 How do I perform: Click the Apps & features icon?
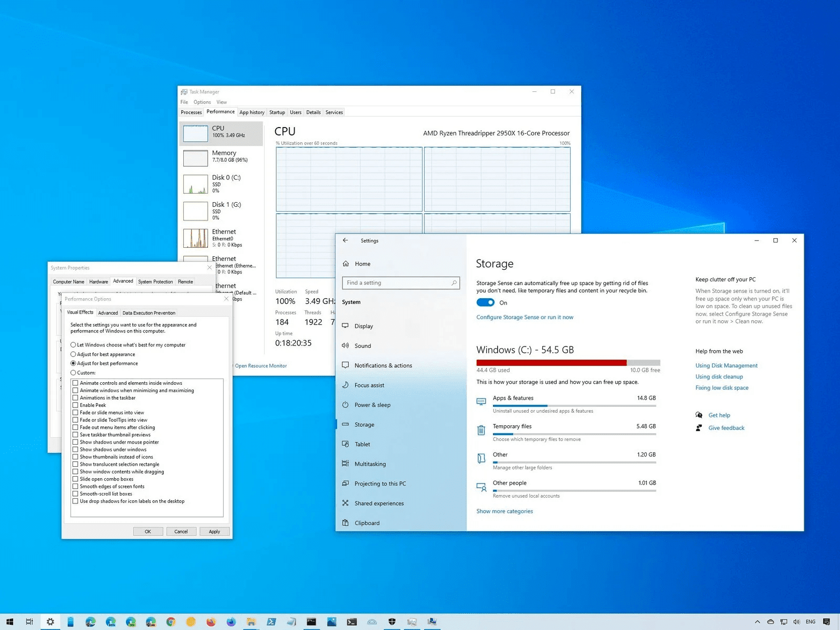pyautogui.click(x=480, y=402)
